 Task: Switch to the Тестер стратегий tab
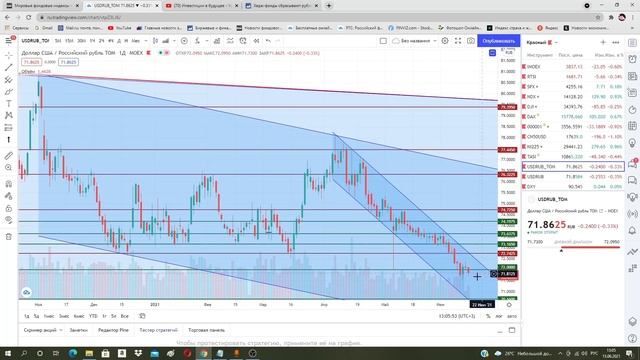point(158,330)
